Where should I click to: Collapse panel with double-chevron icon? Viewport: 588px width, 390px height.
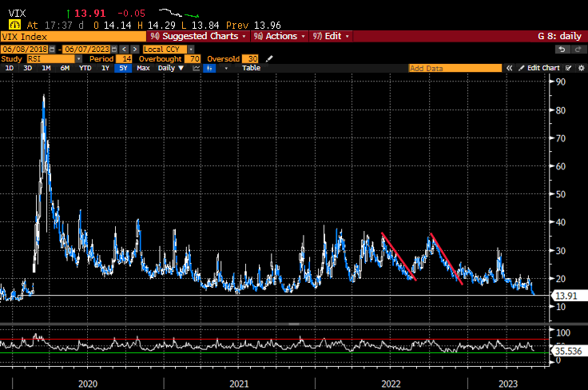pyautogui.click(x=508, y=68)
